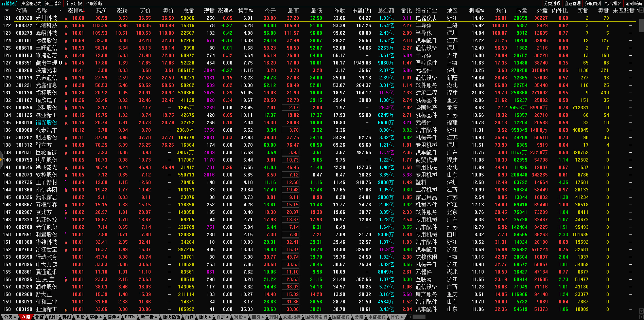The height and width of the screenshot is (320, 644).
Task: Open 自选管理 in top right
Action: [x=572, y=3]
